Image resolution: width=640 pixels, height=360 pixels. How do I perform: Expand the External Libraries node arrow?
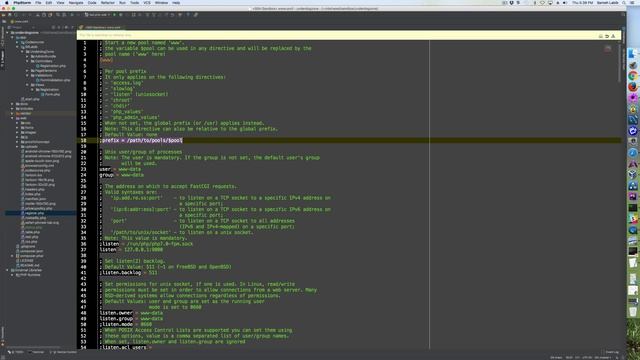(8, 270)
